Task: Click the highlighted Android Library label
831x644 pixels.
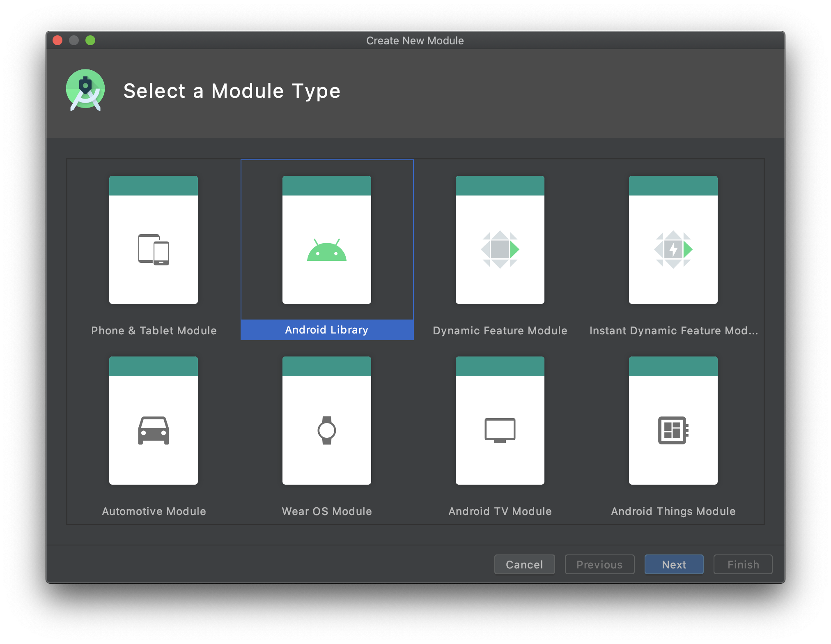Action: (x=327, y=330)
